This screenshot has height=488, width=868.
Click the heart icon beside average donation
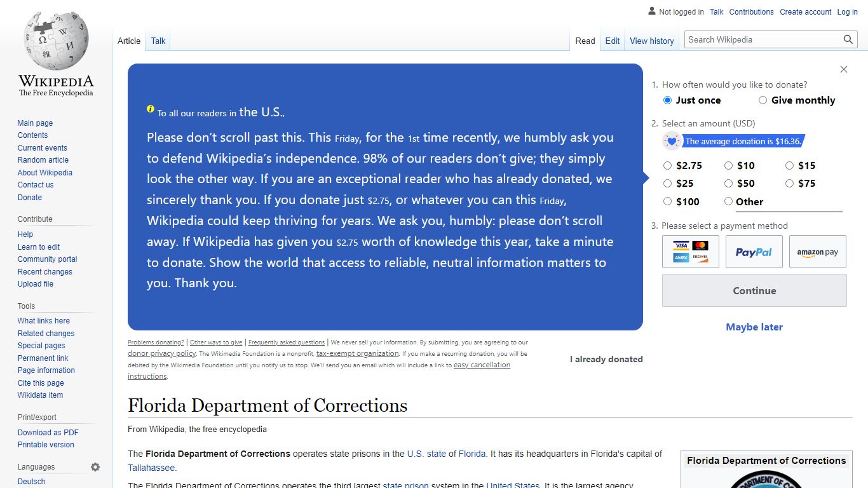672,141
